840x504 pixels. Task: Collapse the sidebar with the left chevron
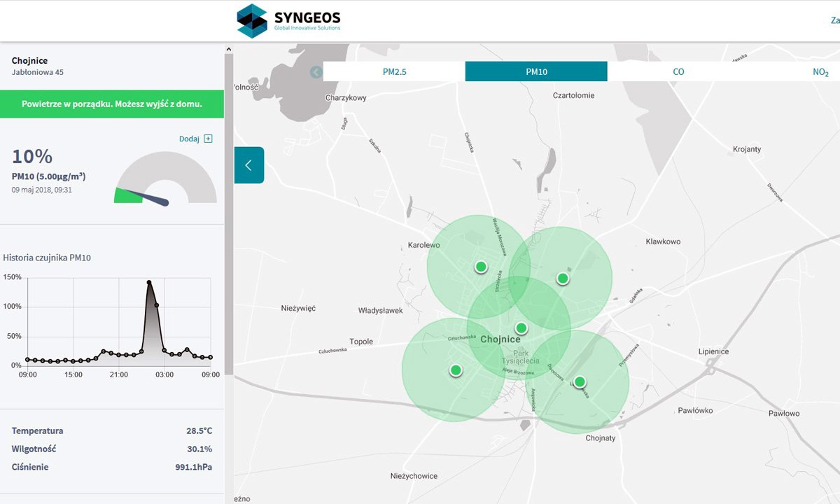point(248,165)
